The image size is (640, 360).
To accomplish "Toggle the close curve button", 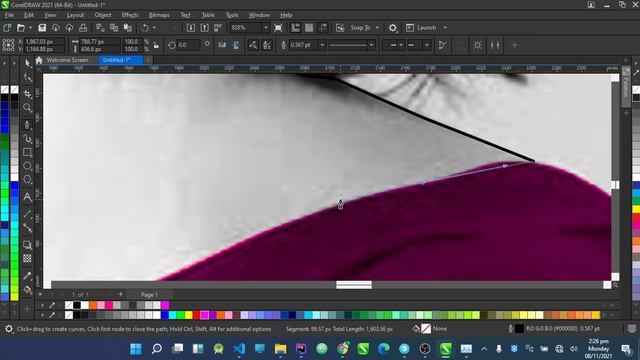I will [442, 45].
